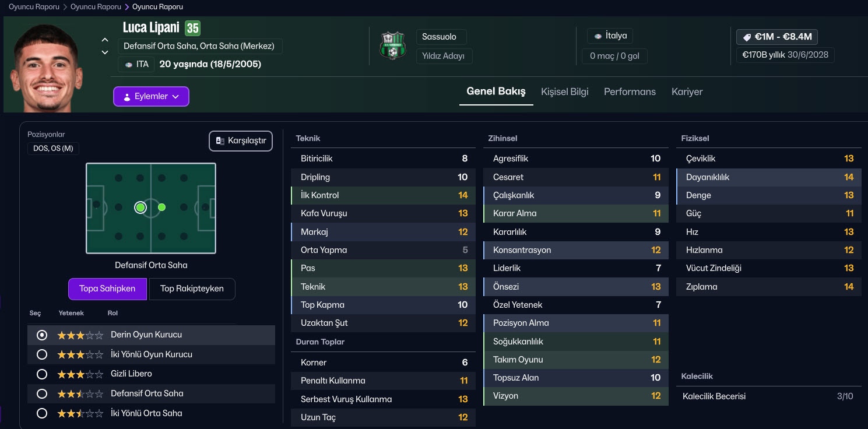Click the green rating badge 35
Image resolution: width=868 pixels, height=429 pixels.
[x=192, y=28]
